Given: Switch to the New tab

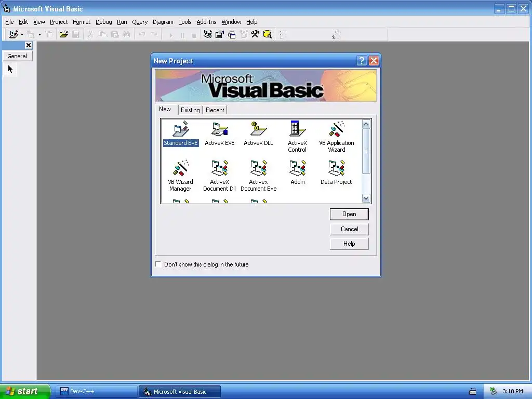Looking at the screenshot, I should point(165,109).
